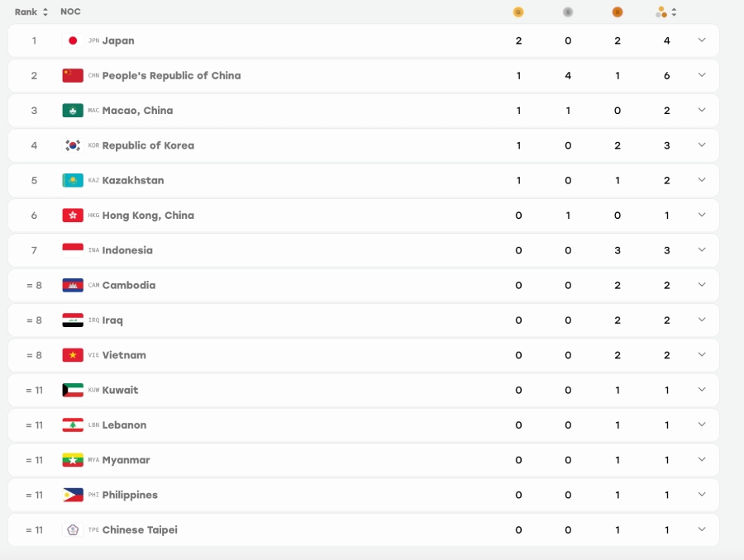The height and width of the screenshot is (560, 744).
Task: Select the Hong Kong, China name
Action: tap(148, 216)
